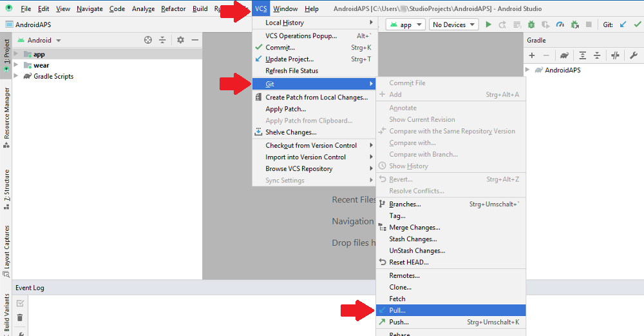This screenshot has width=644, height=336.
Task: Open the Android view selector dropdown
Action: point(39,40)
